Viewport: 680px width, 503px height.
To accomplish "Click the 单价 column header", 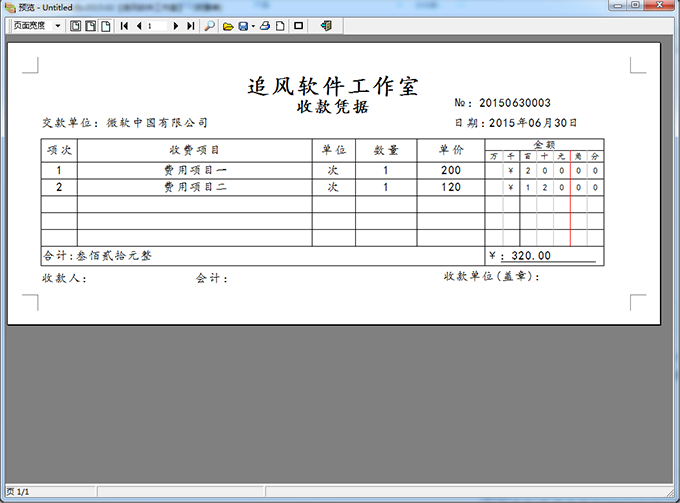I will click(x=451, y=150).
